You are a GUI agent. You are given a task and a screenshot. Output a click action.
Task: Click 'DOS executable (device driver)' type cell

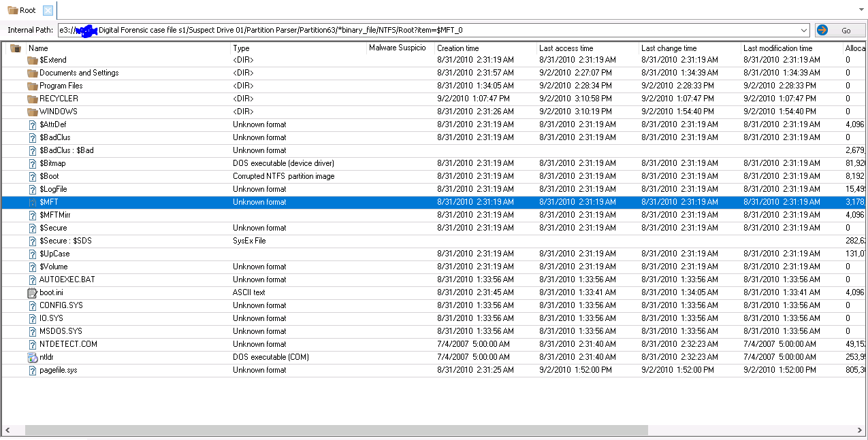tap(283, 163)
